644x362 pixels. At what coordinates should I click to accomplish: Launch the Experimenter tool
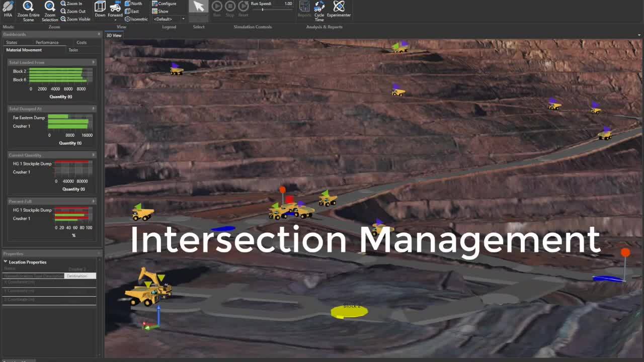339,10
